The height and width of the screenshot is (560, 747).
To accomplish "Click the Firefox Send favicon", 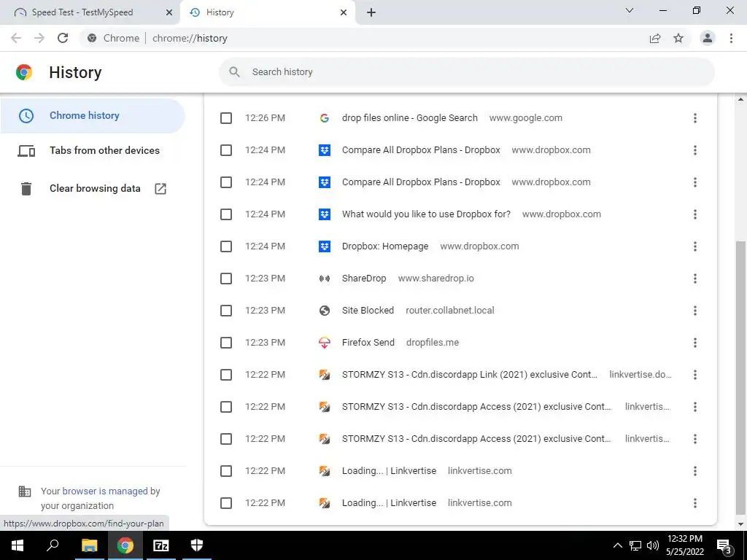I will pyautogui.click(x=325, y=343).
